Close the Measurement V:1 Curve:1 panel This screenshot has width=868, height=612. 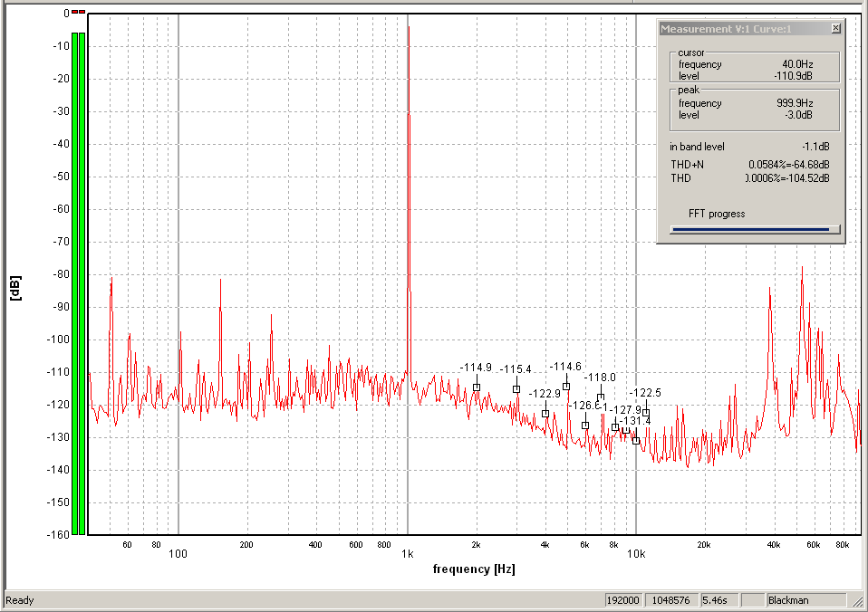coord(835,29)
